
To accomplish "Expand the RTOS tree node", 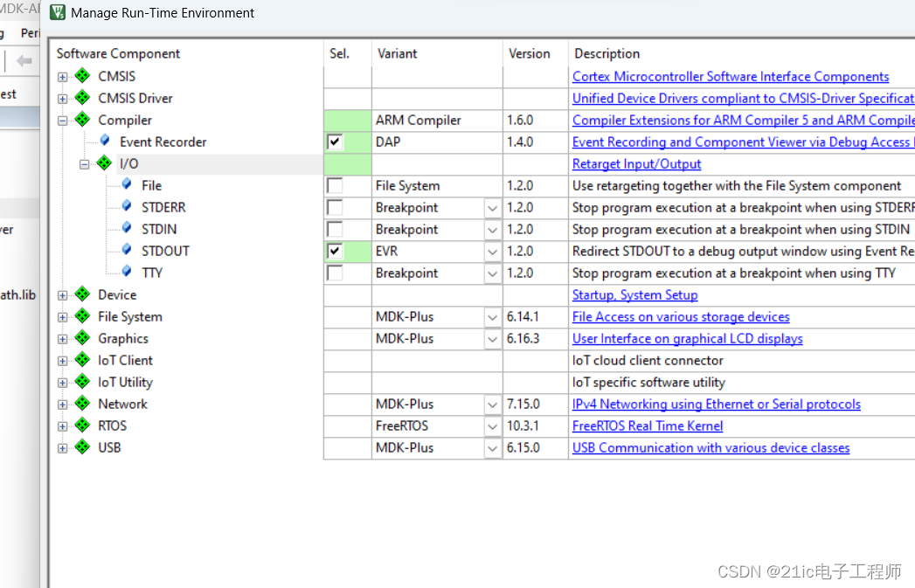I will tap(62, 426).
